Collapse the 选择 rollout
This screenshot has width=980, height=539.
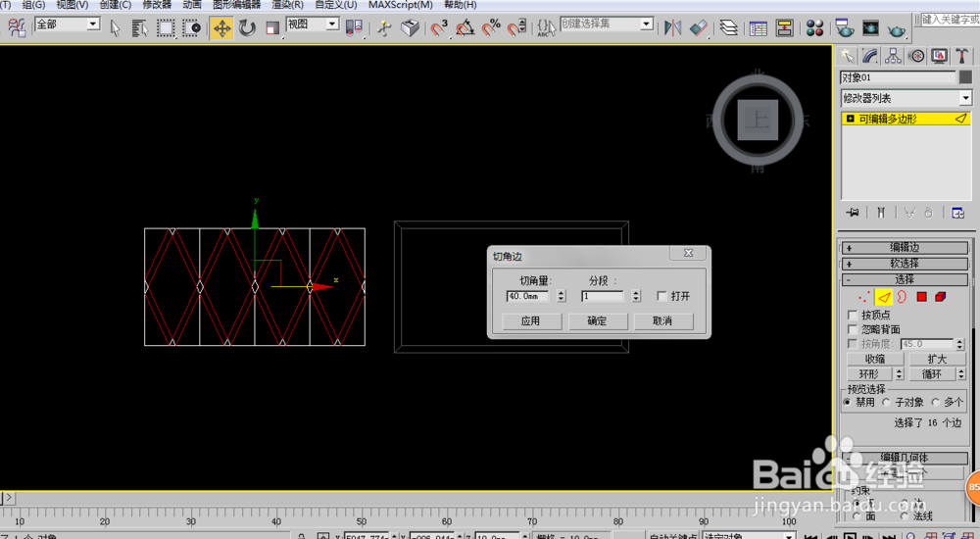pyautogui.click(x=905, y=279)
